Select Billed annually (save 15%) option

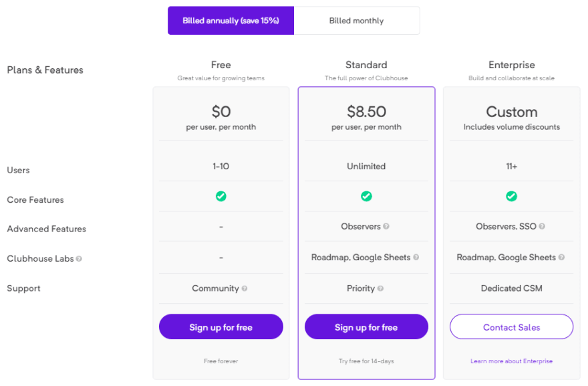click(x=231, y=21)
